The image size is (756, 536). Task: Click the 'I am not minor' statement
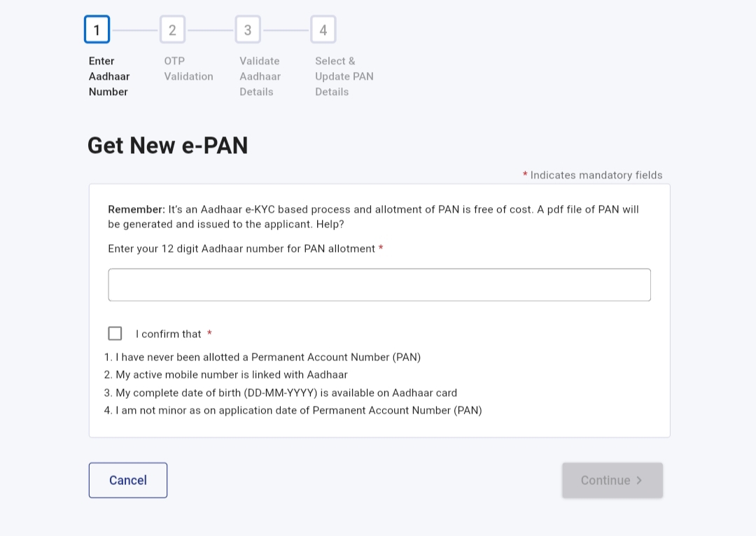click(x=293, y=410)
